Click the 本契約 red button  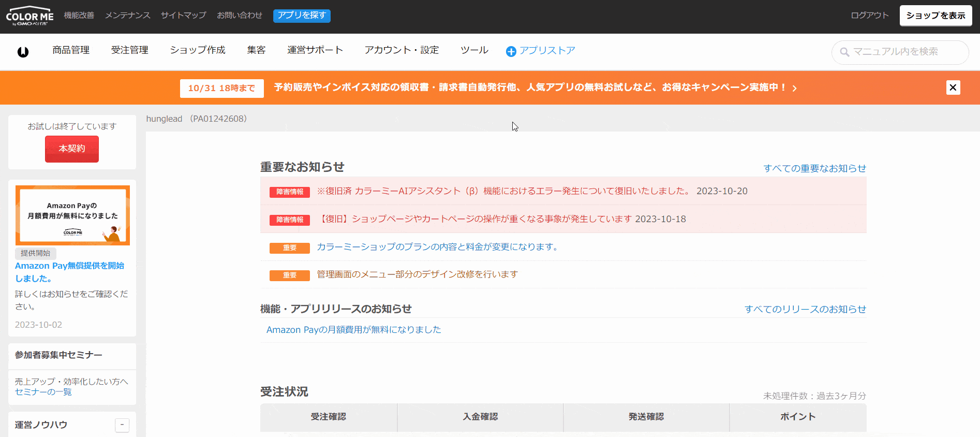click(72, 149)
